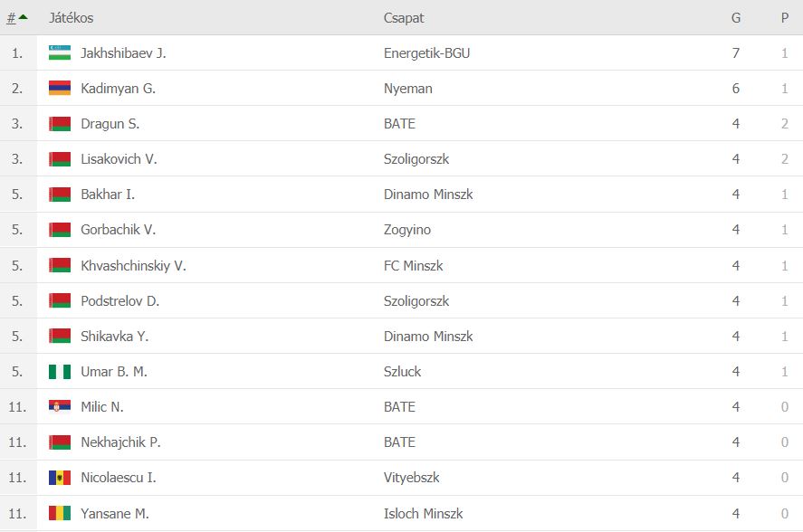Viewport: 803px width, 532px height.
Task: Click Guinea flag beside Yansane M.
Action: (x=60, y=514)
